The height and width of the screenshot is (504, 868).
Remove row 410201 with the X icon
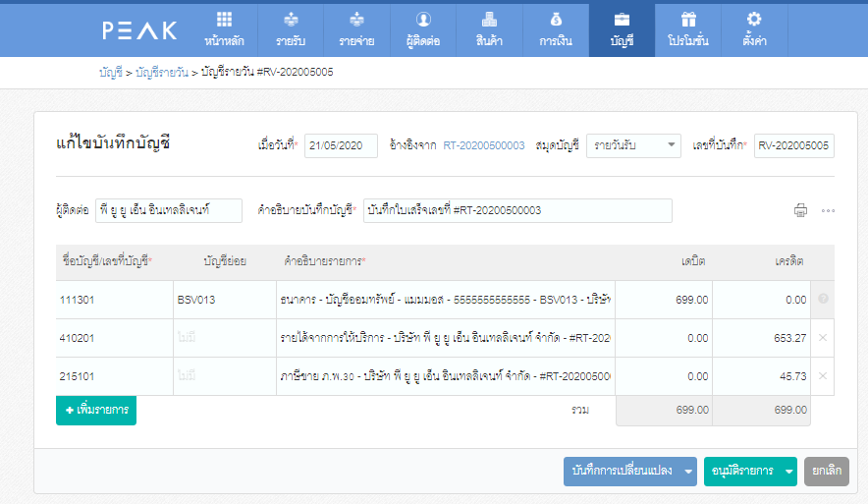(823, 337)
